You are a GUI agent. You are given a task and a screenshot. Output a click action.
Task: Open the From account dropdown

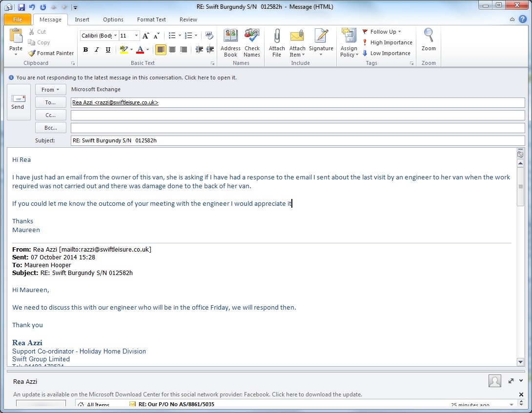51,90
